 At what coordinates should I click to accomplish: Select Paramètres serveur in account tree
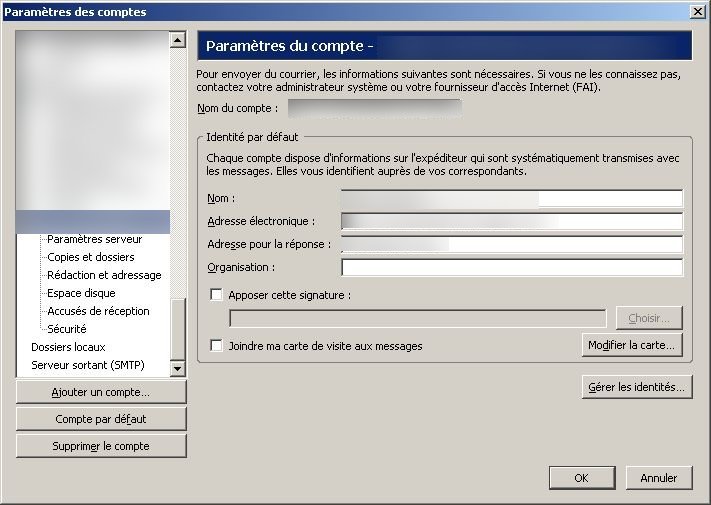[94, 239]
